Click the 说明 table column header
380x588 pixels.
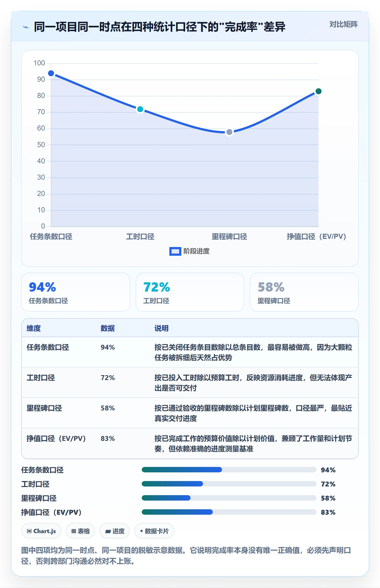(161, 328)
